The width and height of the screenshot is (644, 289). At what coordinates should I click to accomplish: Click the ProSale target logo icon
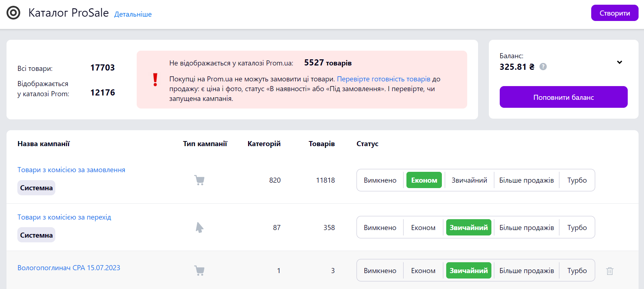click(x=13, y=13)
